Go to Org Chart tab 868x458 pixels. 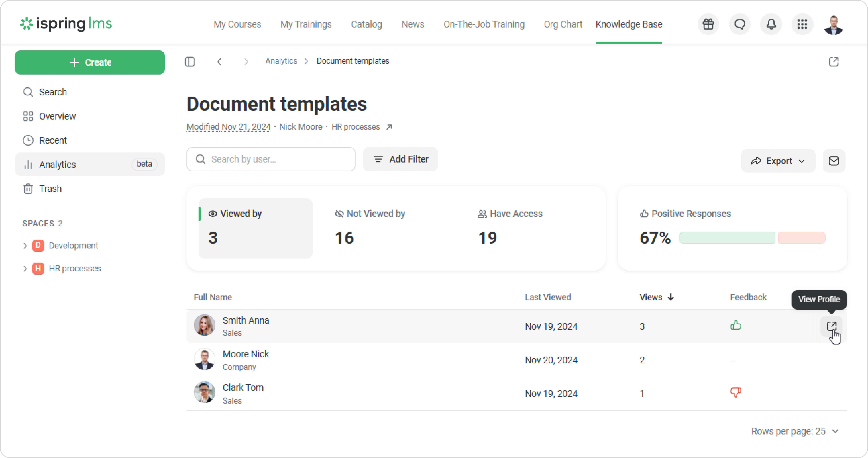(x=563, y=24)
